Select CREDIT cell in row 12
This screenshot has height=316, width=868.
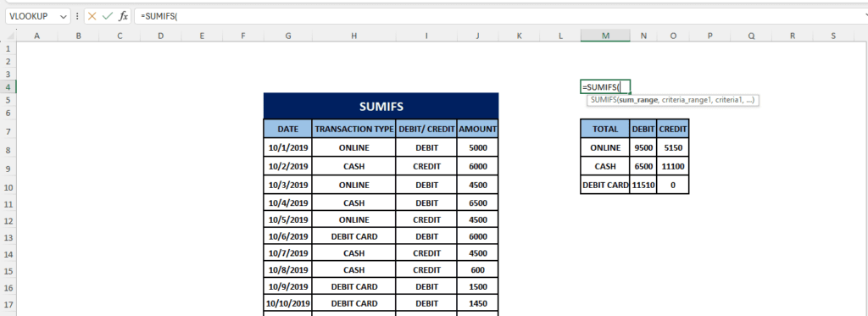(x=426, y=219)
